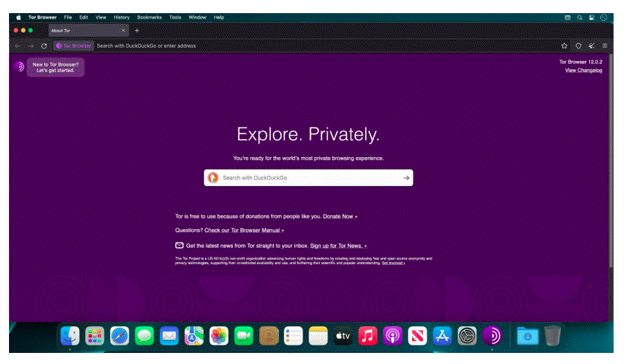The height and width of the screenshot is (364, 624).
Task: Open Apple TV from the Dock
Action: coord(343,336)
